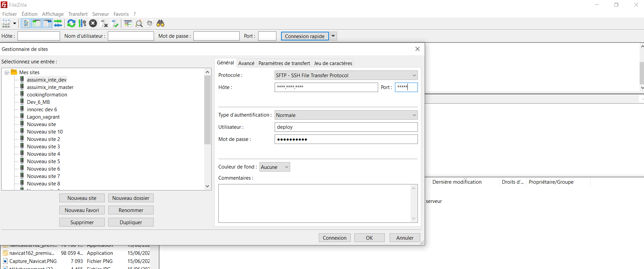Viewport: 644px width, 269px height.
Task: Click the black cancel operation icon
Action: (x=93, y=23)
